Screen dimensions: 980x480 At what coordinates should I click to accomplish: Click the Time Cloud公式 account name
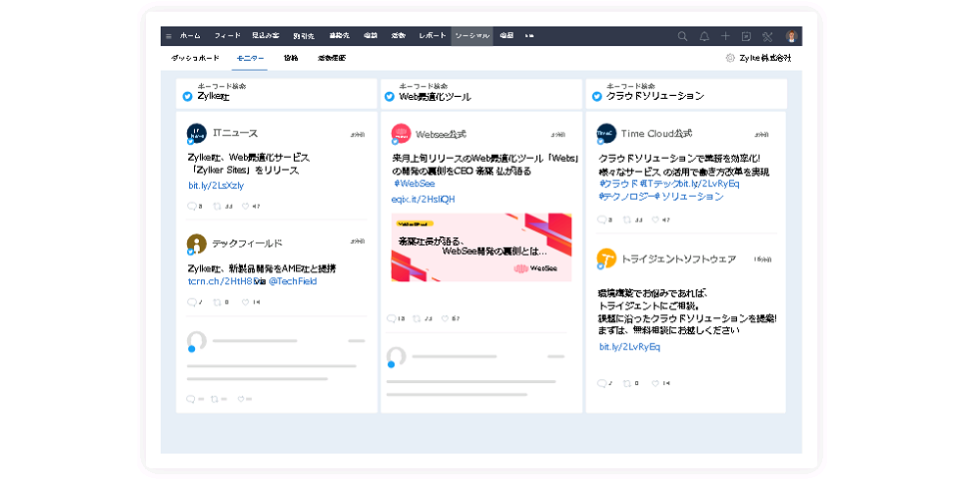(x=657, y=133)
